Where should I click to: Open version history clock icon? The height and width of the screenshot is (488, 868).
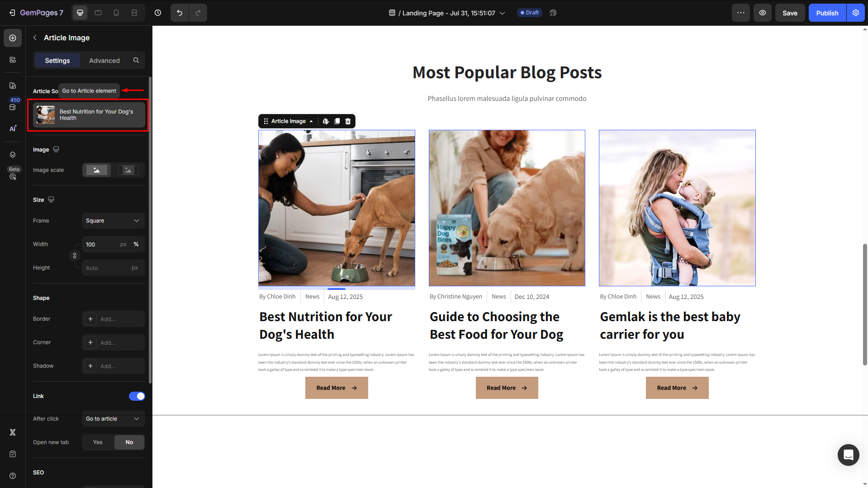pos(158,13)
